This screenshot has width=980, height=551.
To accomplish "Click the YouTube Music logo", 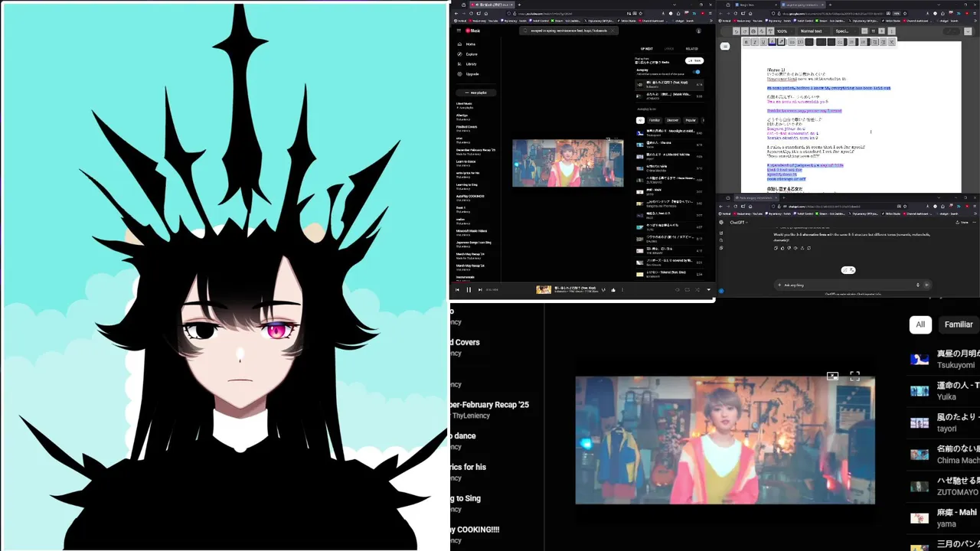I will pos(472,31).
